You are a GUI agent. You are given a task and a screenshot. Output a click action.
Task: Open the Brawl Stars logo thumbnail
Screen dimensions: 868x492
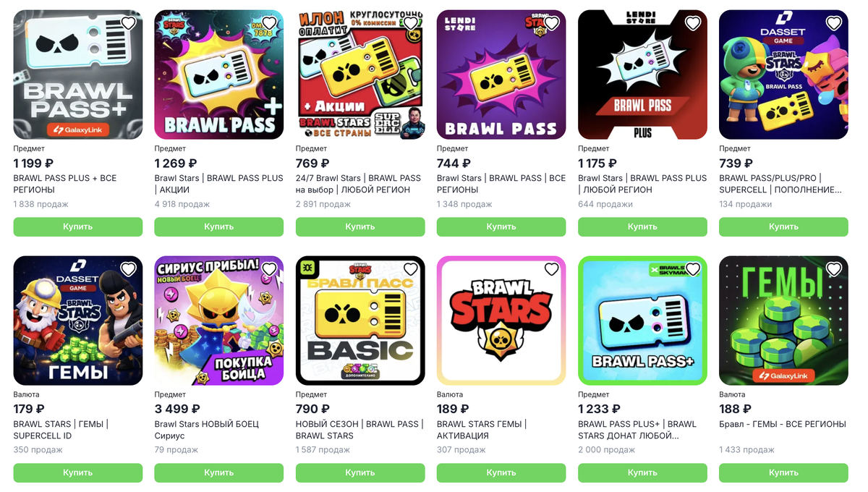501,321
